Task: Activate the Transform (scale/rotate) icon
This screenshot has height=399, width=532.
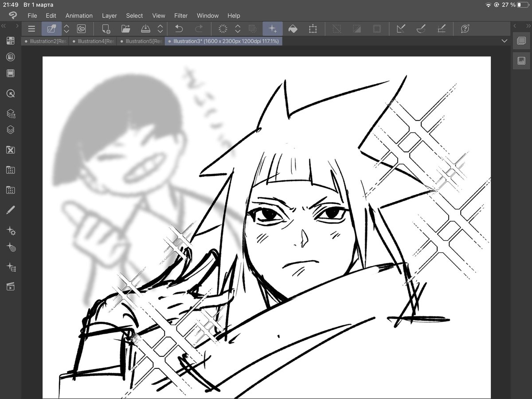Action: pyautogui.click(x=313, y=29)
